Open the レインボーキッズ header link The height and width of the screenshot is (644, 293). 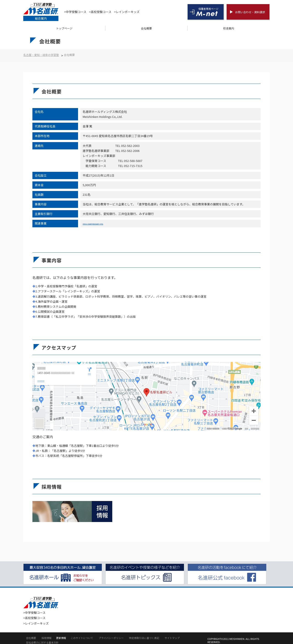(x=127, y=12)
